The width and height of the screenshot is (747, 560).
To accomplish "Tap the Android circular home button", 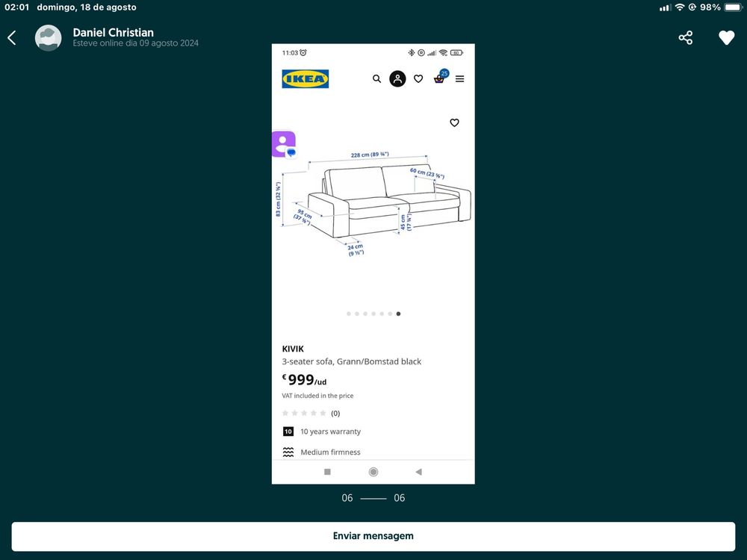I will [x=373, y=472].
